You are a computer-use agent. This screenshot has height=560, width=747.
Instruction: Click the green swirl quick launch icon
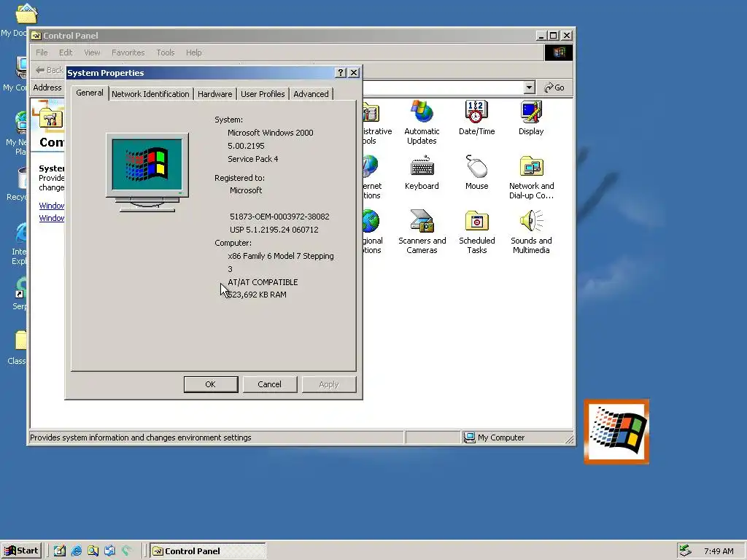tap(126, 551)
